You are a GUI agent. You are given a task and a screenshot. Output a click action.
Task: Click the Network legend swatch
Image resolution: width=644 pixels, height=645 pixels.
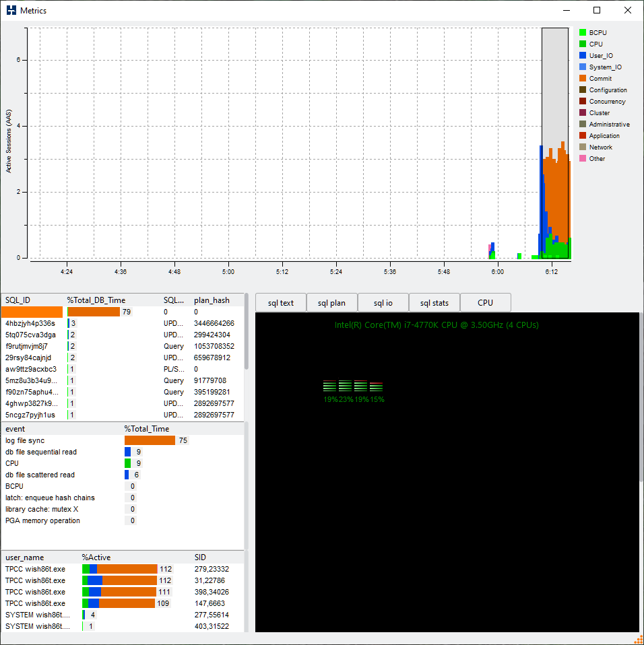[x=583, y=147]
